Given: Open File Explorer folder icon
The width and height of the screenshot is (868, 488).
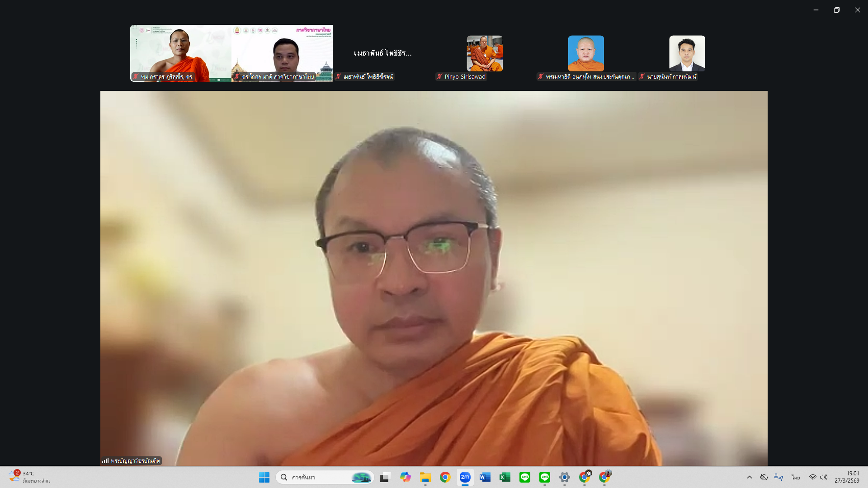Looking at the screenshot, I should [x=425, y=477].
